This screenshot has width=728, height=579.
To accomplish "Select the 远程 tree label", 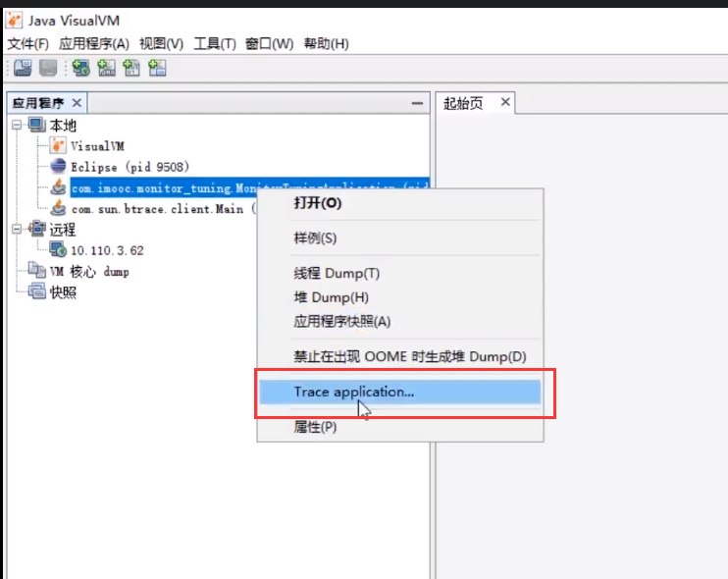I will click(63, 230).
